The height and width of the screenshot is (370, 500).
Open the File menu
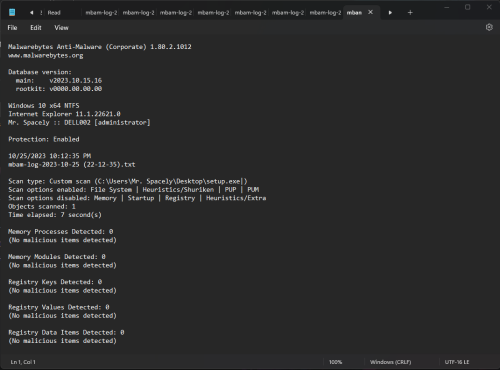click(12, 28)
